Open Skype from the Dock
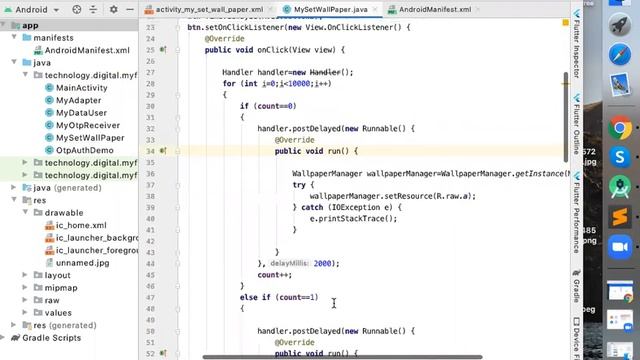 pyautogui.click(x=620, y=157)
